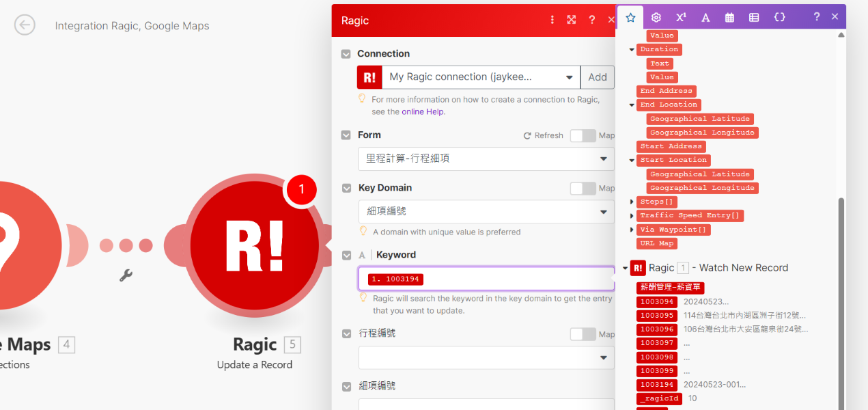Screen dimensions: 868x410
Task: Click the wrench icon between modules
Action: tap(126, 275)
